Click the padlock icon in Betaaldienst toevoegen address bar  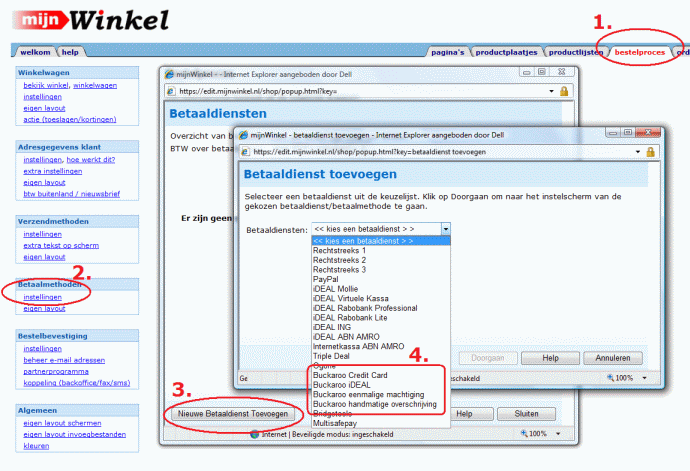click(650, 152)
